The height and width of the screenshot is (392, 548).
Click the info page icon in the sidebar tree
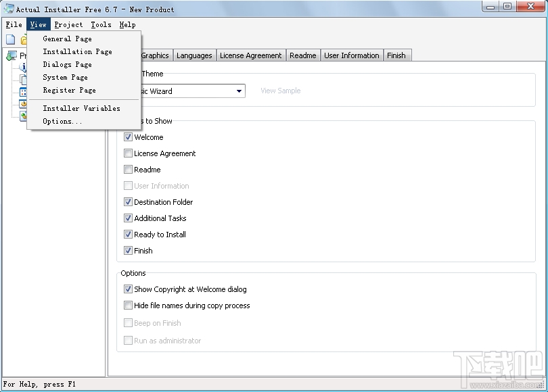click(x=24, y=66)
